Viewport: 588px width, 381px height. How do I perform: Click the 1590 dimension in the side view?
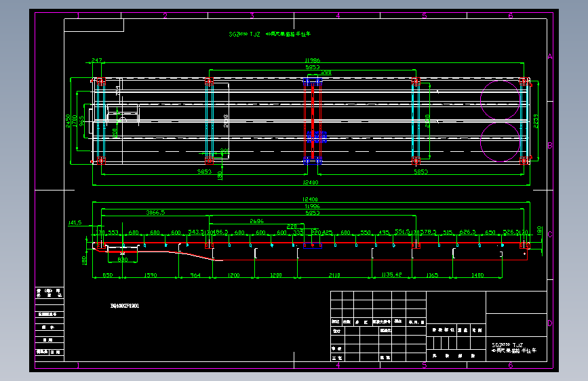[x=150, y=275]
